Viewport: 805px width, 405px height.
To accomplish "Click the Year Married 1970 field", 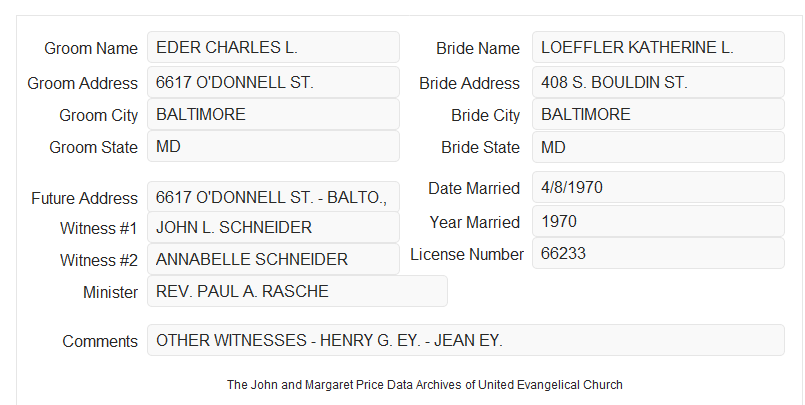I will coord(658,221).
